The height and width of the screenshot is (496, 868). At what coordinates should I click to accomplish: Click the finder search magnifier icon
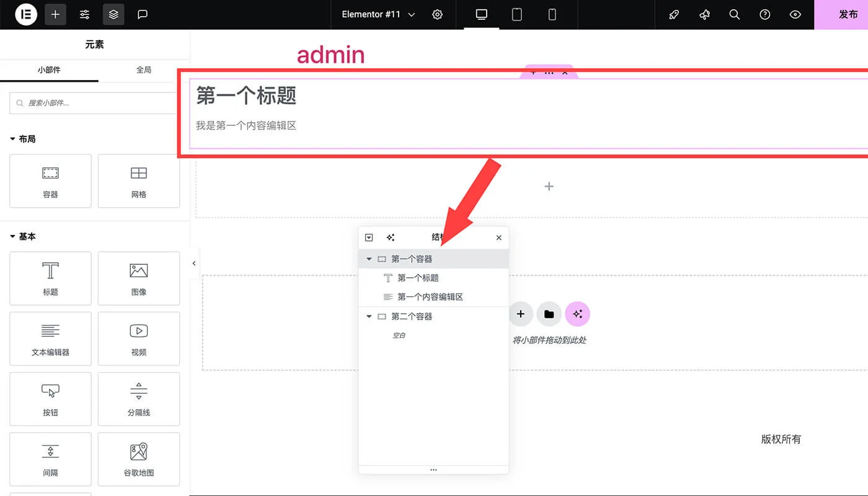(734, 14)
